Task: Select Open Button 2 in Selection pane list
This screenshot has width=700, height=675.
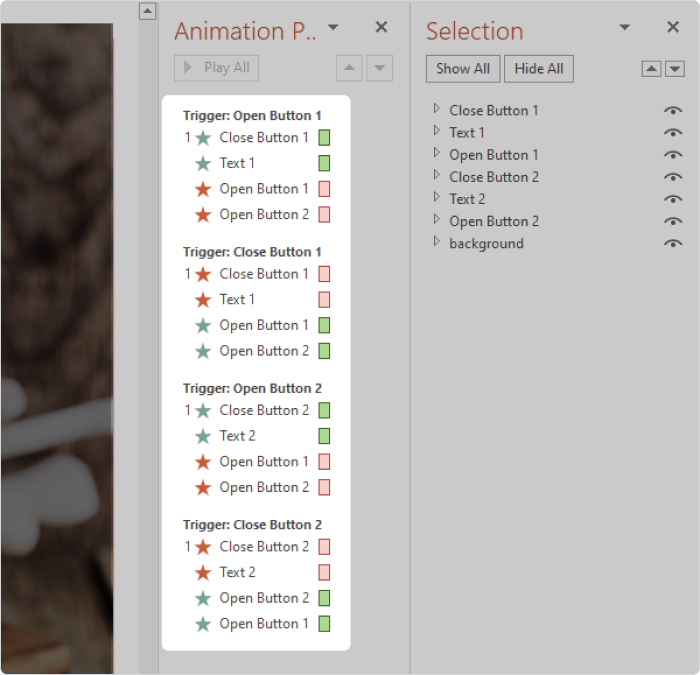Action: [494, 221]
